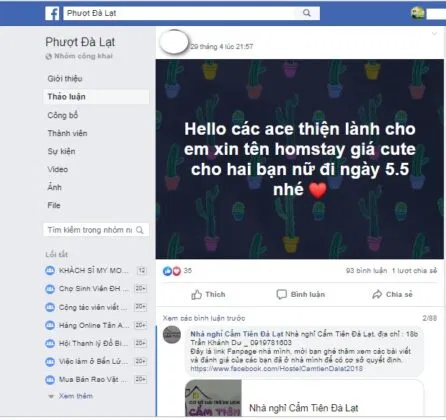Click the KHÁCH SỈ MY MO group icon
Image resolution: width=446 pixels, height=420 pixels.
click(x=50, y=270)
